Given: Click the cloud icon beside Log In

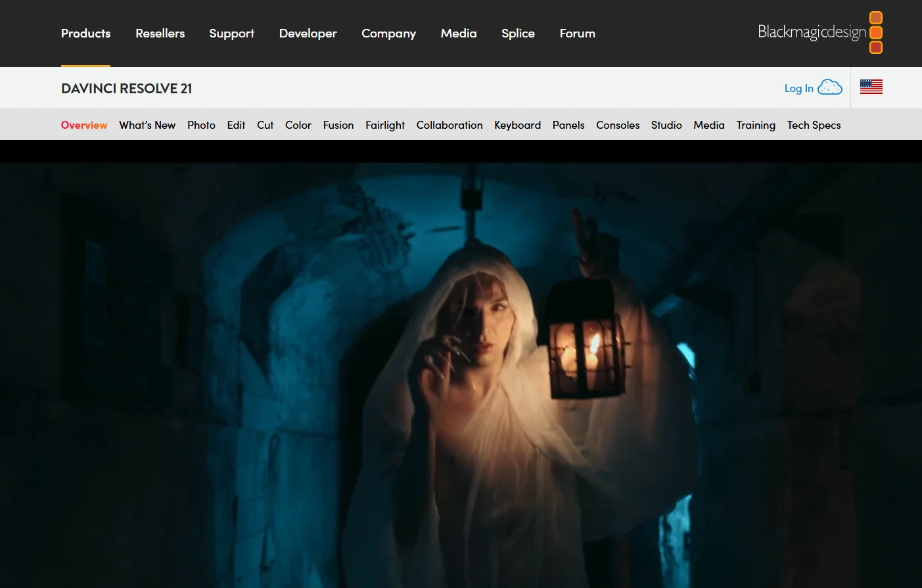Looking at the screenshot, I should click(830, 87).
